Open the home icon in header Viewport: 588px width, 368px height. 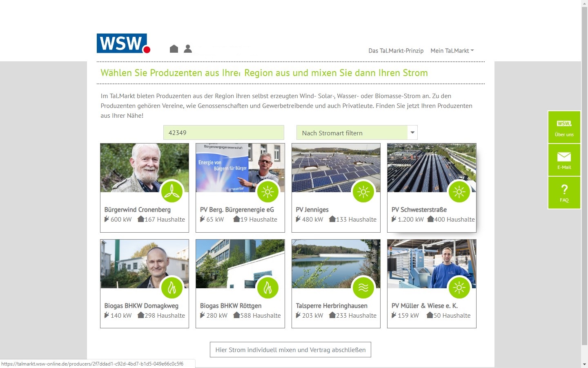[x=174, y=49]
